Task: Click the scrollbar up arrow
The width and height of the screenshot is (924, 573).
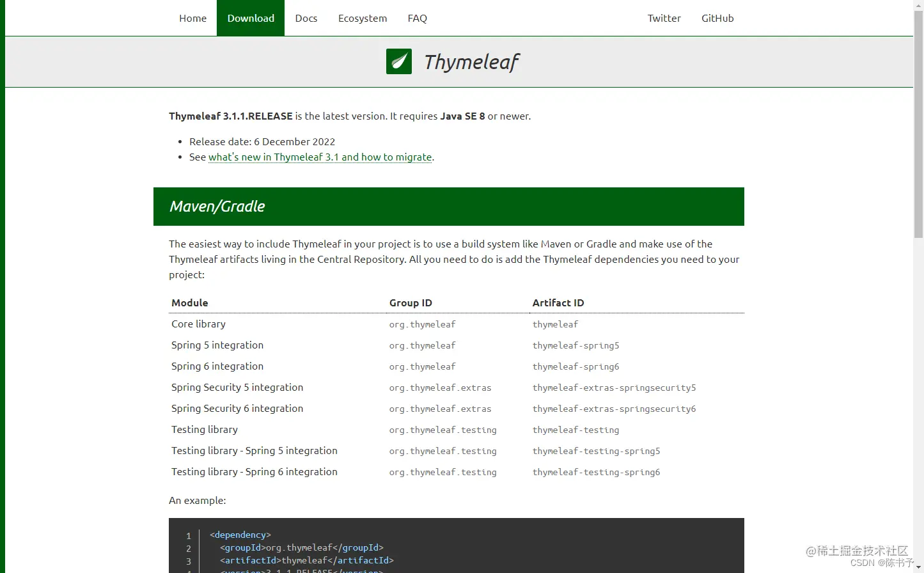Action: pyautogui.click(x=918, y=4)
